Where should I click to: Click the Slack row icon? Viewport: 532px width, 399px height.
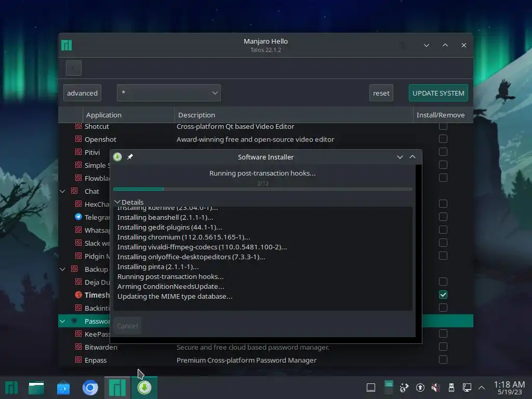coord(78,243)
